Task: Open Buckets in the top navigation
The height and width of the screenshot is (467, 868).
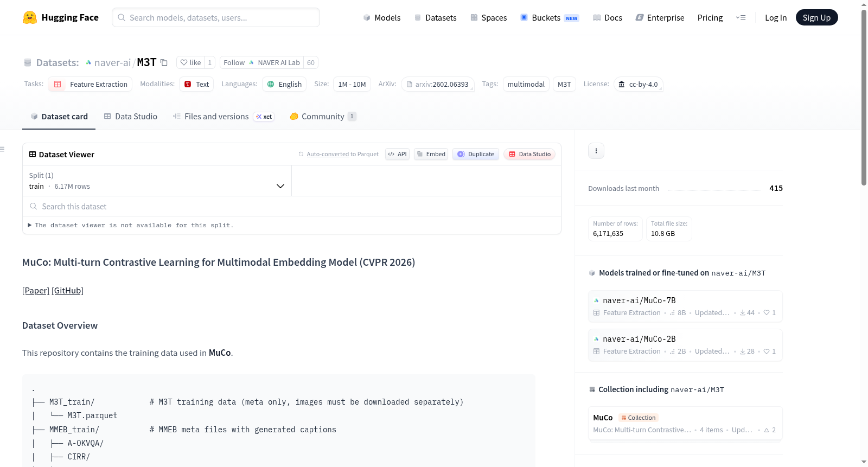Action: pyautogui.click(x=550, y=17)
